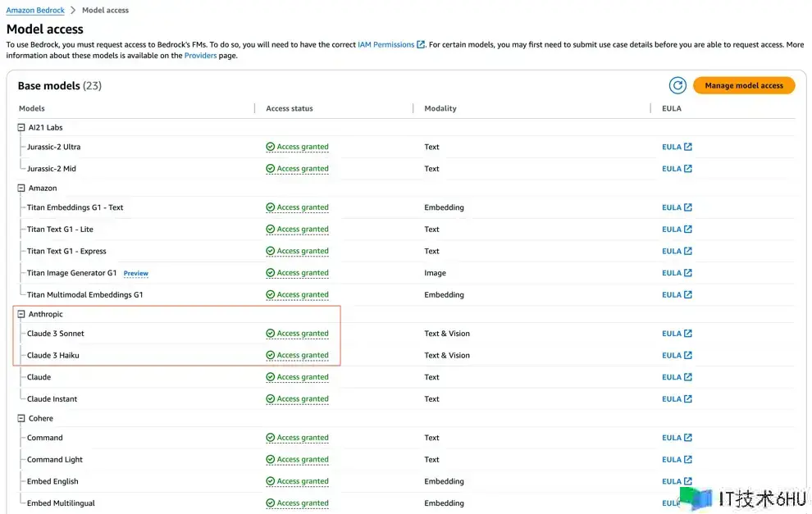Open the EULA external link for Titan Image Generator G1

tap(677, 273)
